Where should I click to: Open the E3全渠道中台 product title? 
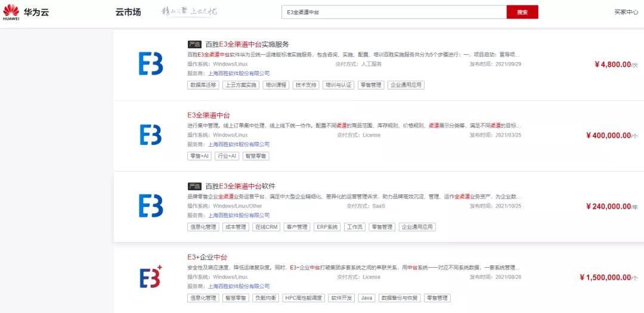point(209,116)
